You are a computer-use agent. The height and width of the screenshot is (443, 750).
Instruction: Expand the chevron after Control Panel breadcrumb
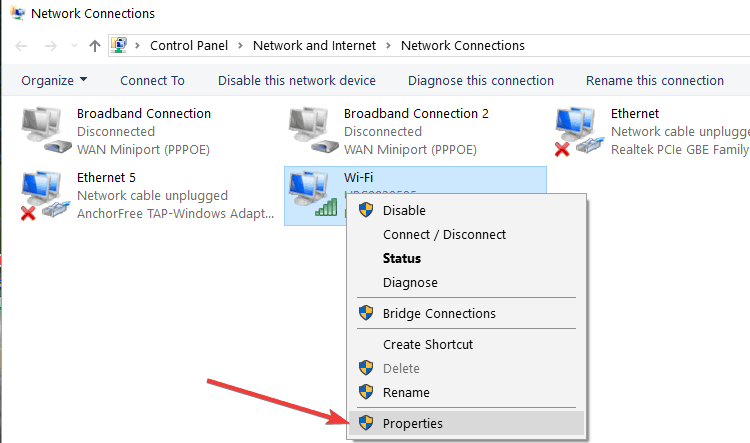(240, 45)
